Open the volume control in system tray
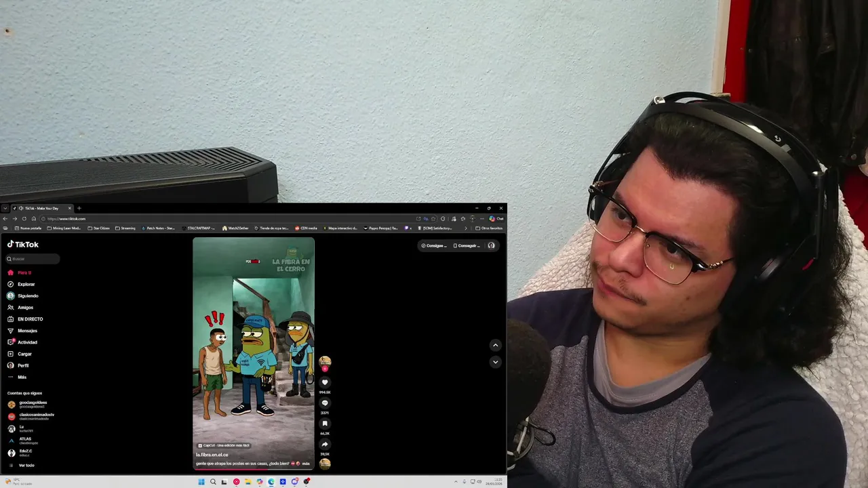The width and height of the screenshot is (868, 488). tap(479, 482)
